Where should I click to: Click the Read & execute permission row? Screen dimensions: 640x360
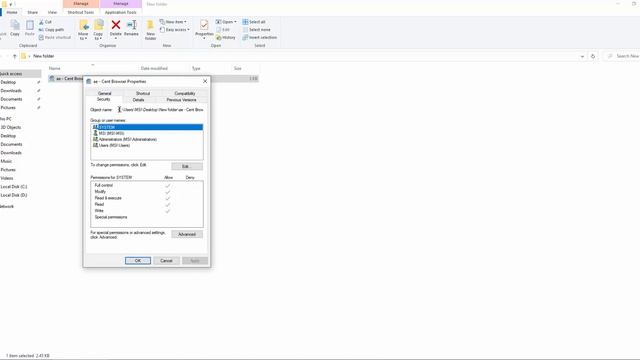(147, 198)
